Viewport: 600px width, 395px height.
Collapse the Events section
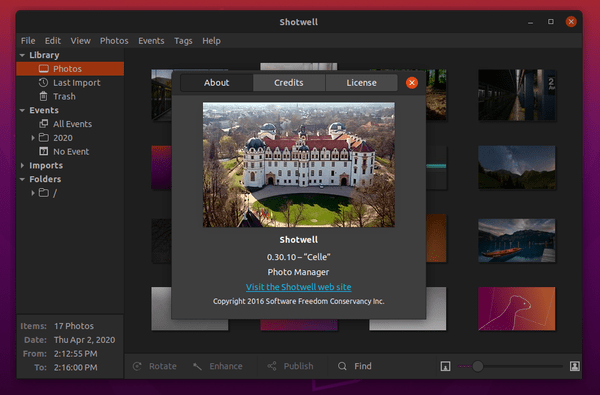coord(22,111)
